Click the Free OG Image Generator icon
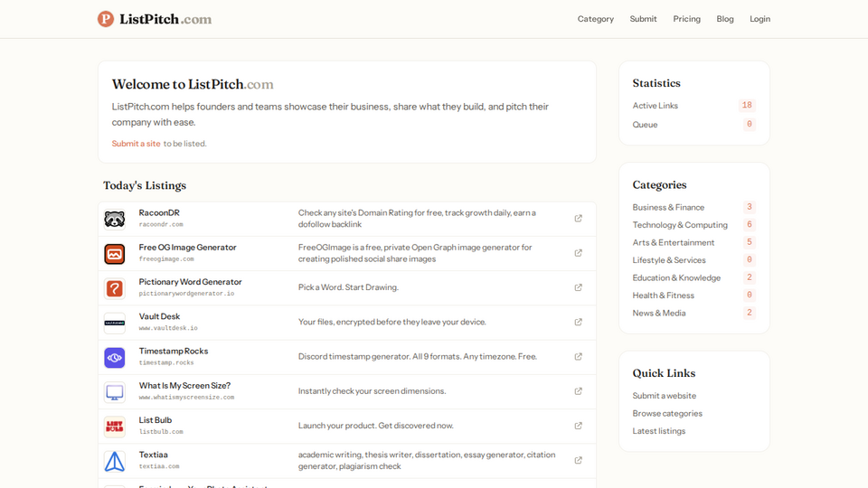868x488 pixels. 115,254
